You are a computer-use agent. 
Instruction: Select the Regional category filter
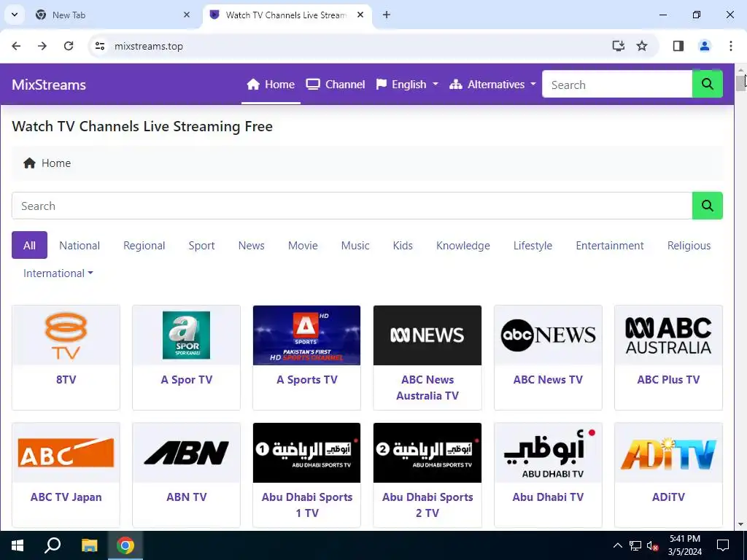tap(144, 245)
